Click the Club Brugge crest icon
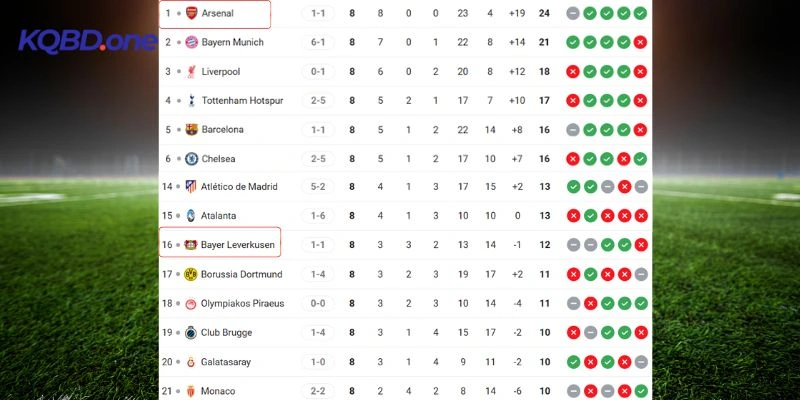Viewport: 800px width, 400px height. tap(191, 332)
